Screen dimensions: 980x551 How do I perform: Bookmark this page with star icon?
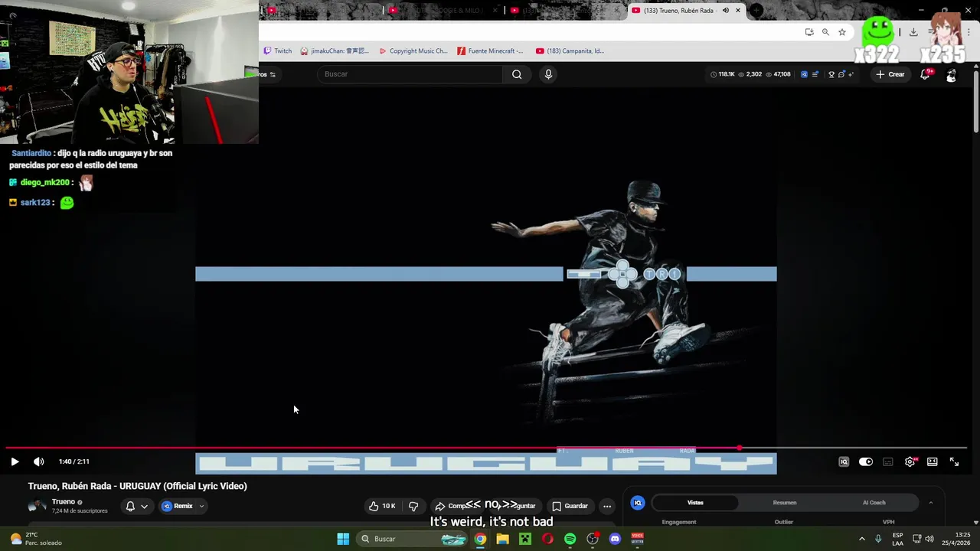point(842,32)
